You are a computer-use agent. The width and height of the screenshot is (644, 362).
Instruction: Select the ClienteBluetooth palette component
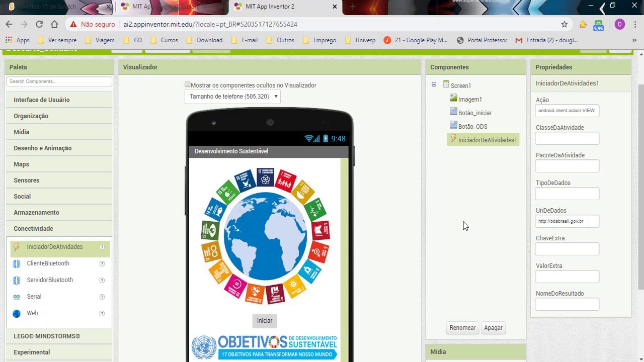pos(48,263)
